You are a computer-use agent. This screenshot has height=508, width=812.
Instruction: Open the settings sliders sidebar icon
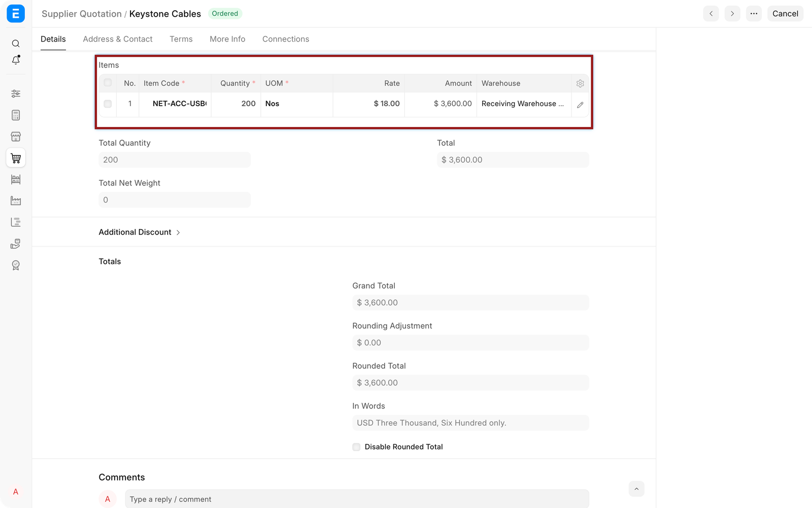point(16,93)
